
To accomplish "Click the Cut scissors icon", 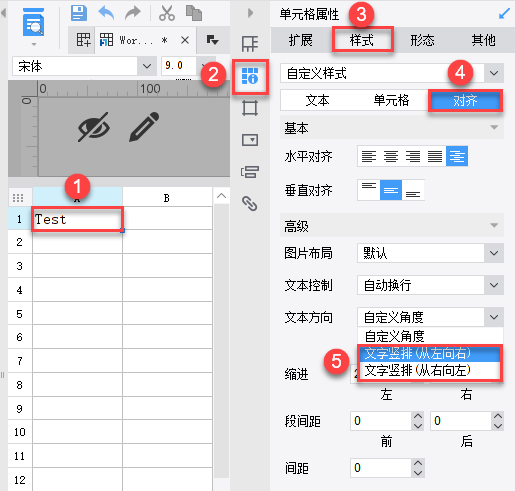I will [x=167, y=13].
